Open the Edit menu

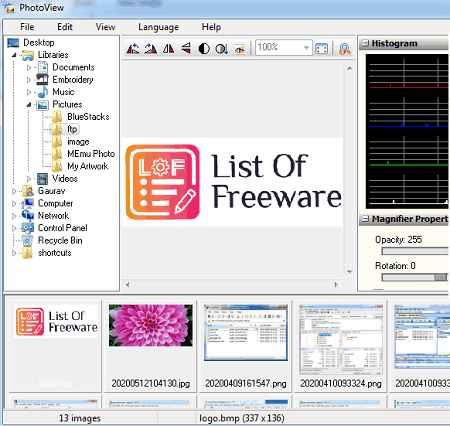(65, 27)
